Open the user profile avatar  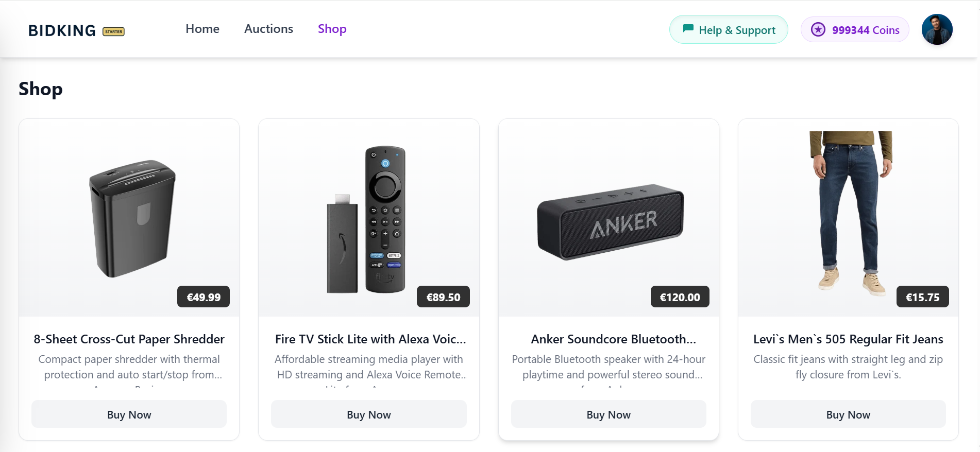click(x=936, y=29)
